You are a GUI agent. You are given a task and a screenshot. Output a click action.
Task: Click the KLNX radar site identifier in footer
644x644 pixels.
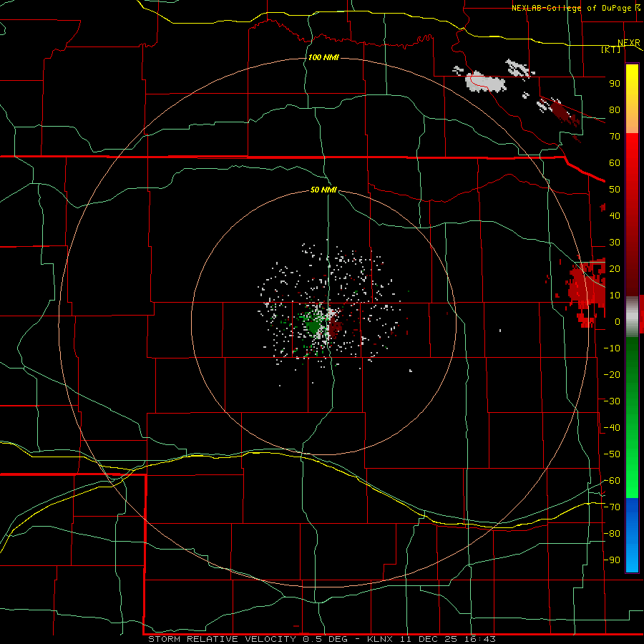381,639
